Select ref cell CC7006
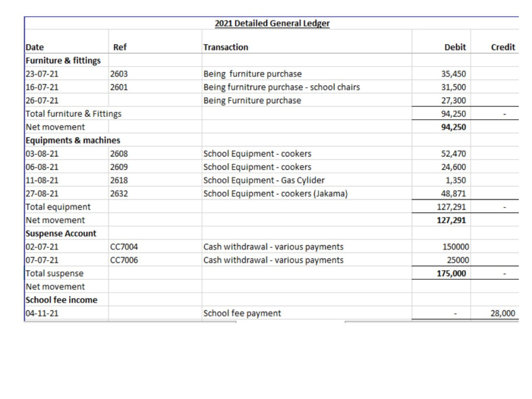532x399 pixels. click(x=124, y=260)
